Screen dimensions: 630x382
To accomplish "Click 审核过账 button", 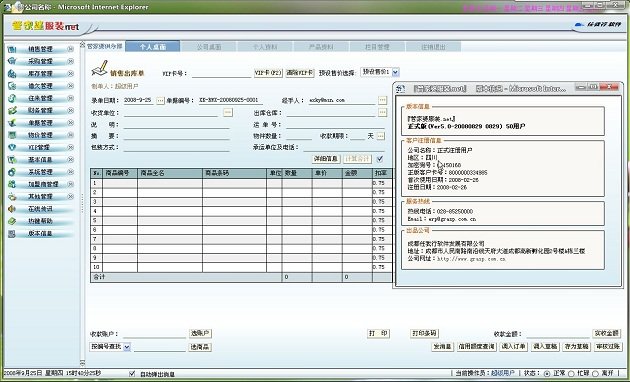I will (x=608, y=346).
